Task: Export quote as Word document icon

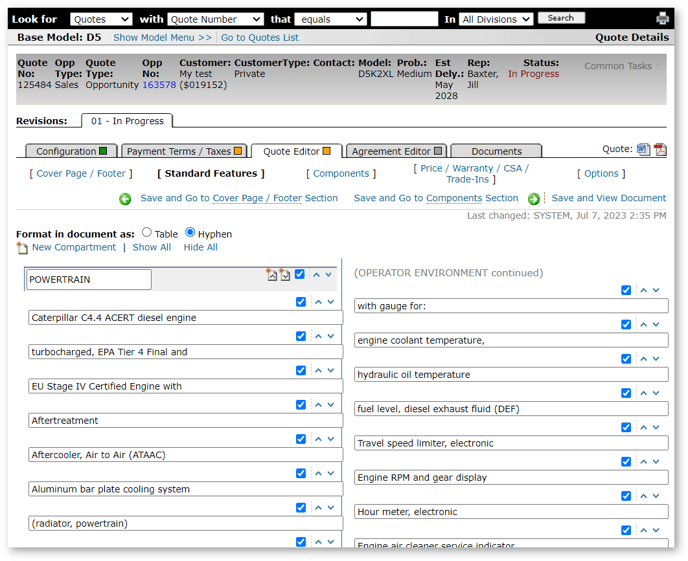Action: tap(643, 149)
